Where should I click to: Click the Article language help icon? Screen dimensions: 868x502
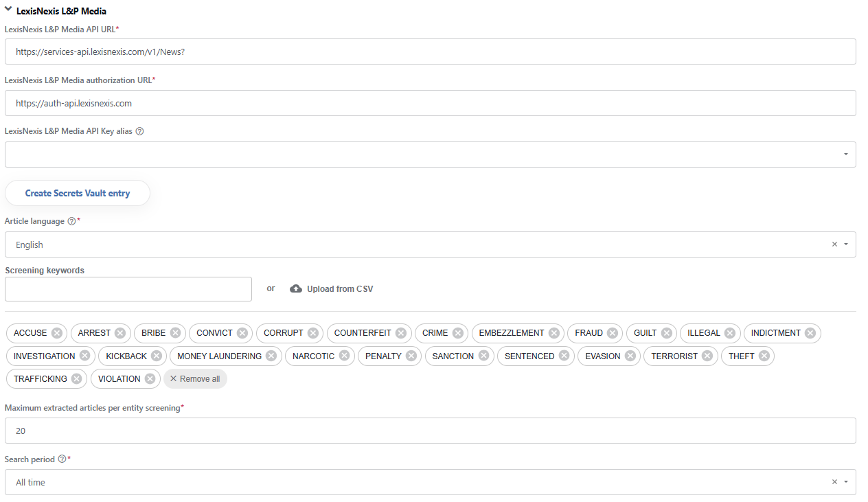pos(71,221)
